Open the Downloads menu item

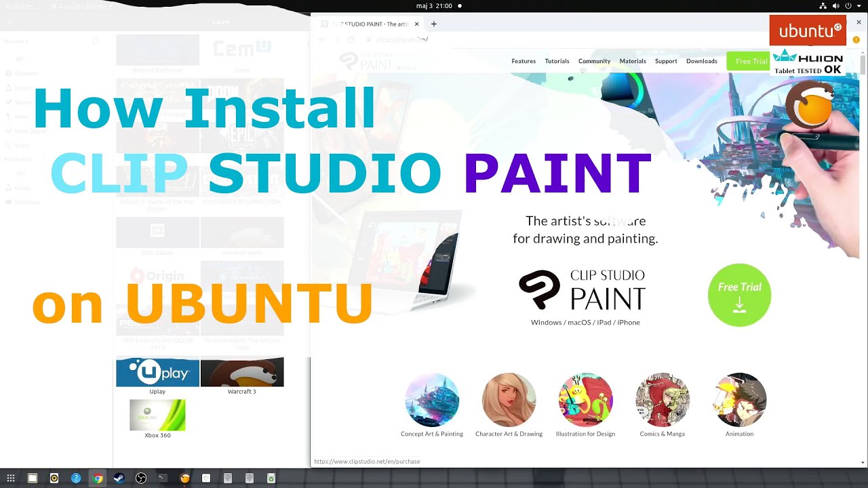pyautogui.click(x=702, y=61)
